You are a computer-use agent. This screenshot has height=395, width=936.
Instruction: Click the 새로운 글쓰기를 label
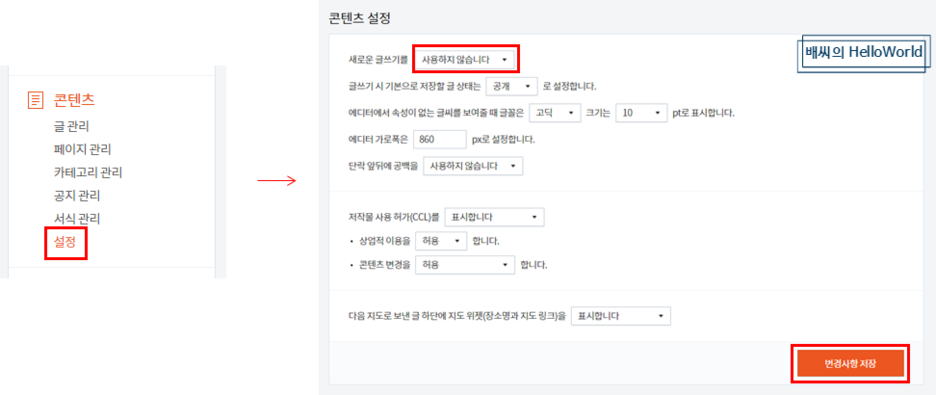378,60
